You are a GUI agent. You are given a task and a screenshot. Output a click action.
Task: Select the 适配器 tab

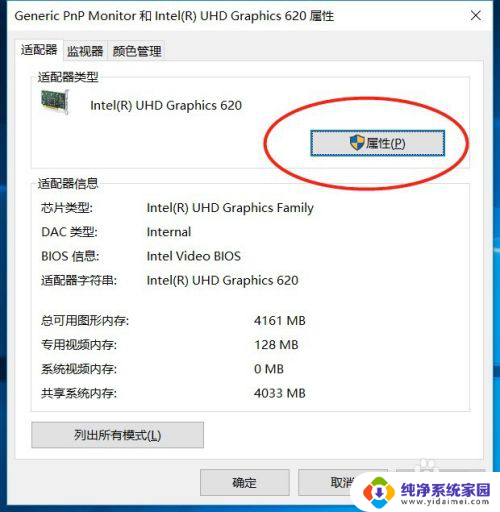39,50
